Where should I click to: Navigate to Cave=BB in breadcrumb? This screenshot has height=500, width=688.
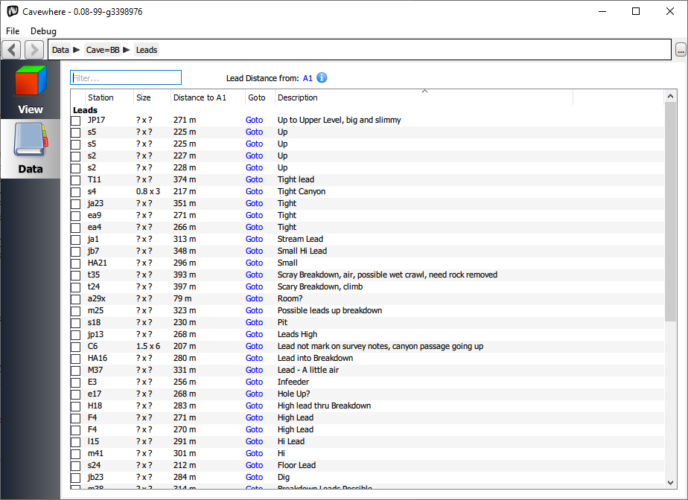point(102,49)
